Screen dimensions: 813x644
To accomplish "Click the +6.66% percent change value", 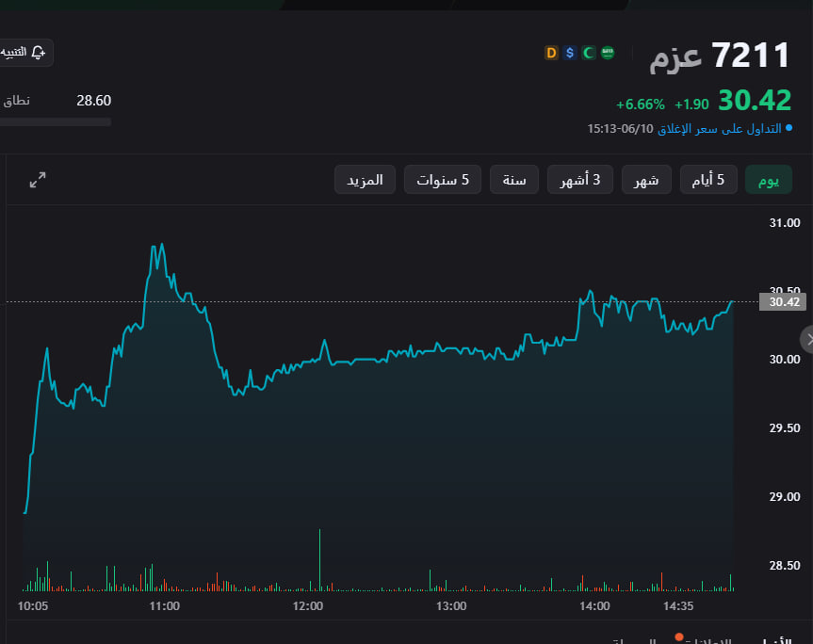I will coord(641,105).
